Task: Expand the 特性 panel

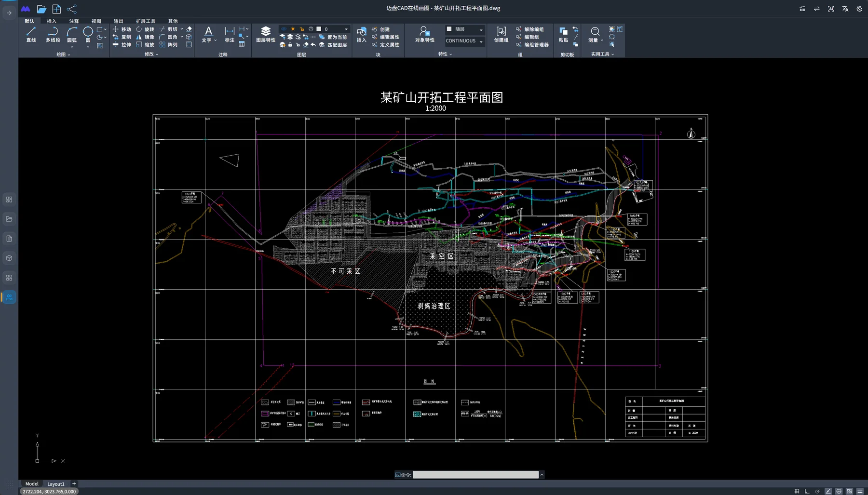Action: click(445, 54)
